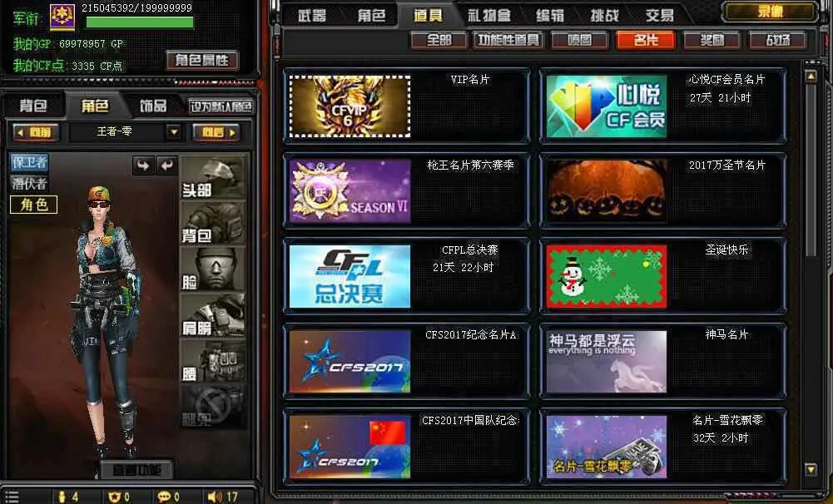Select the 2017万圣节 pumpkin namecard
This screenshot has width=833, height=504.
[606, 191]
